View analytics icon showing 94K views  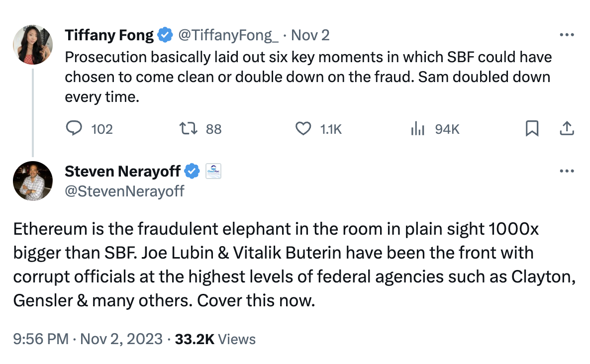pyautogui.click(x=417, y=129)
